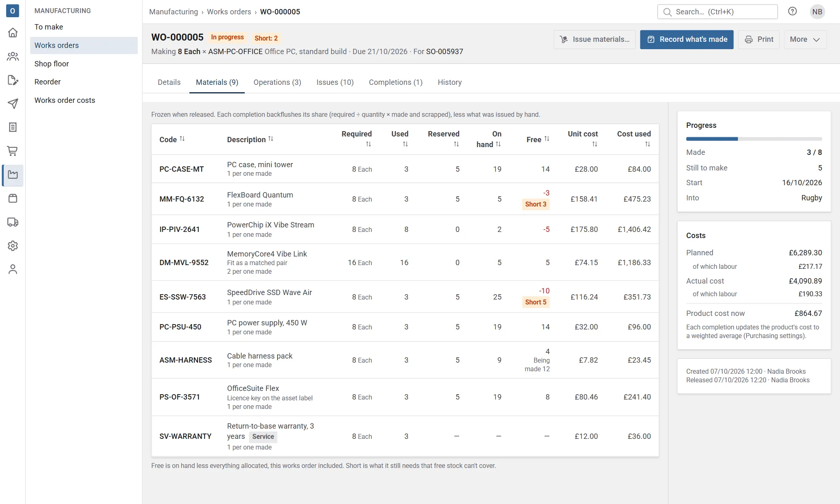This screenshot has height=504, width=840.
Task: Open the single user icon in the sidebar
Action: tap(13, 269)
